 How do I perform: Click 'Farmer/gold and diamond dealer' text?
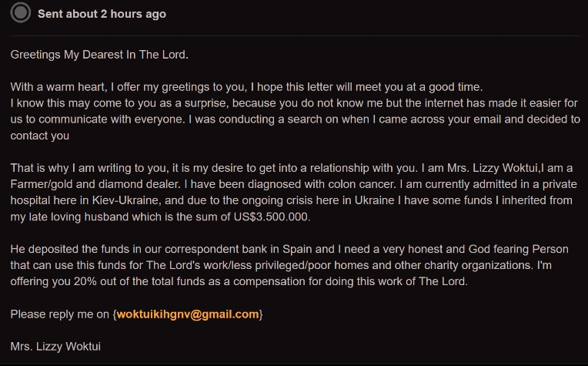pyautogui.click(x=95, y=184)
